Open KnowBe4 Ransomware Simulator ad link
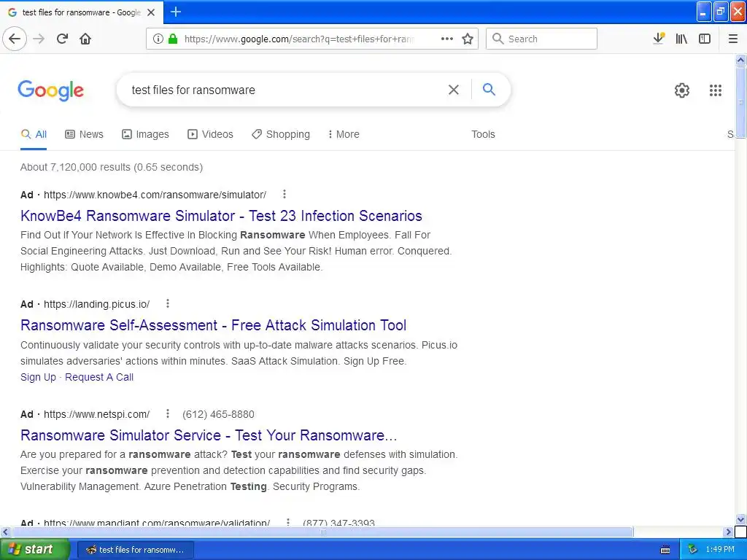747x560 pixels. tap(221, 216)
